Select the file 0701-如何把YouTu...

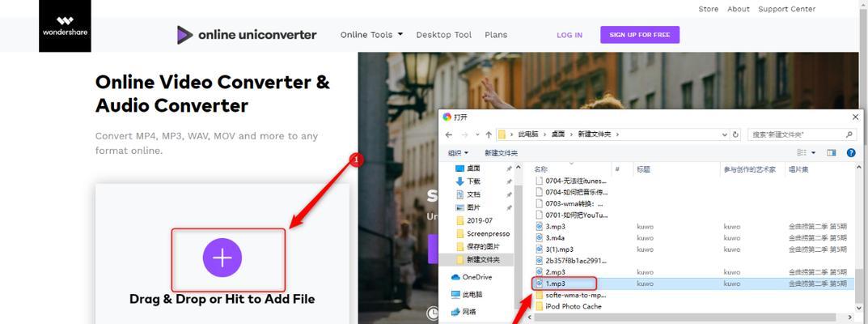click(x=576, y=215)
